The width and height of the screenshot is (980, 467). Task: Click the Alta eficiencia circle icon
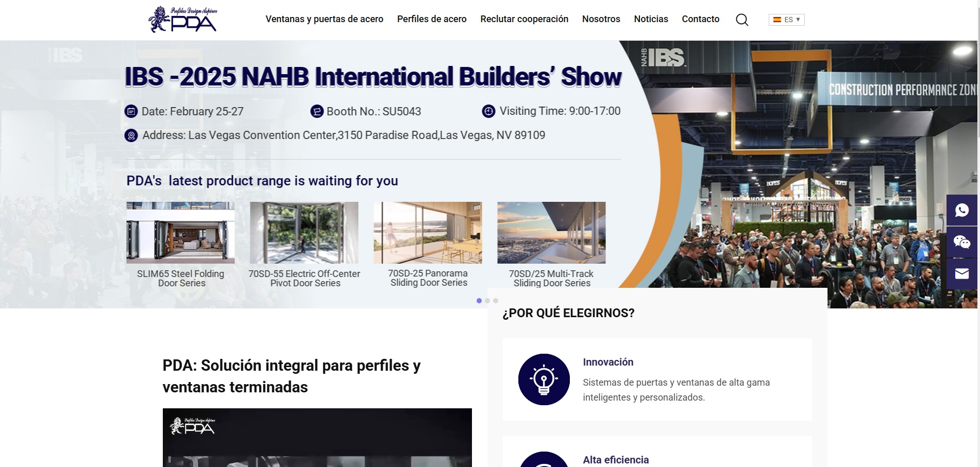(544, 459)
